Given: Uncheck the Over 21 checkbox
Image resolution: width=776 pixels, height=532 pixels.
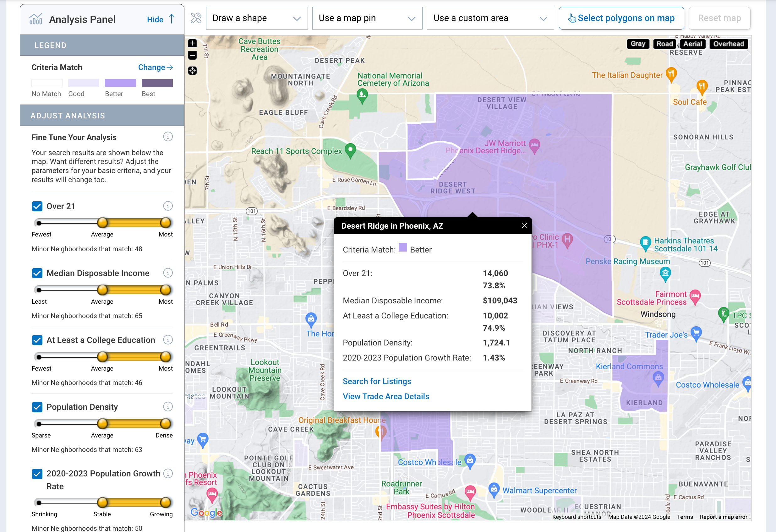Looking at the screenshot, I should pos(37,206).
